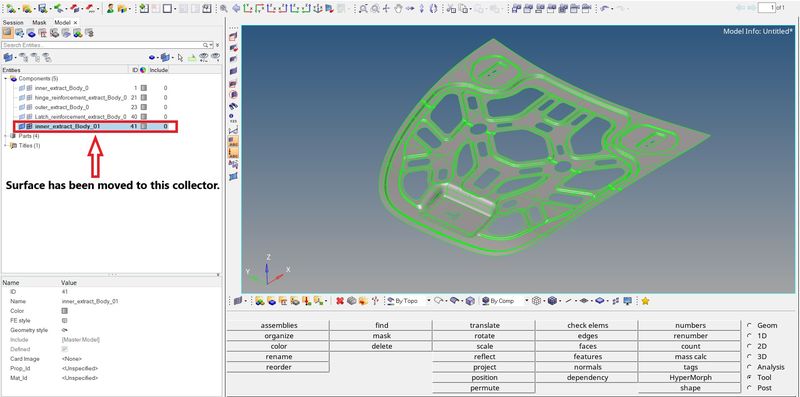
Task: Select the highlighted Model view icon in browser
Action: [x=8, y=33]
